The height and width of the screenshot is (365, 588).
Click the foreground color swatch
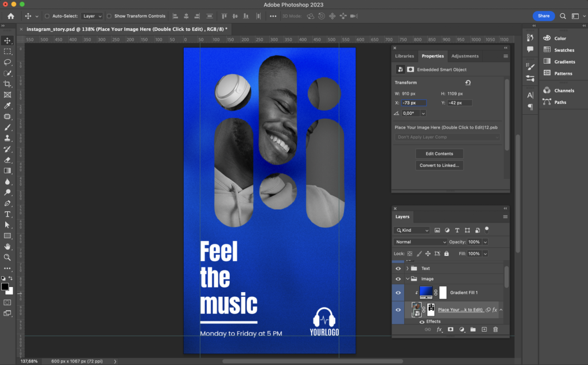click(5, 286)
